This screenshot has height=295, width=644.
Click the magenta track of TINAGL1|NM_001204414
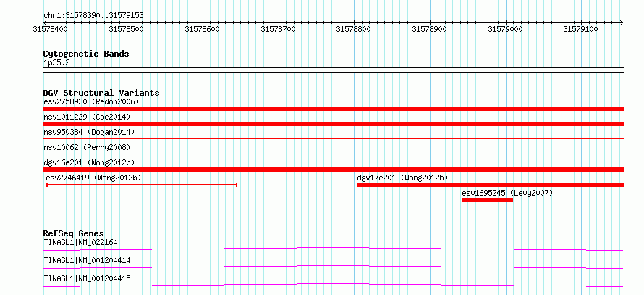pyautogui.click(x=333, y=267)
